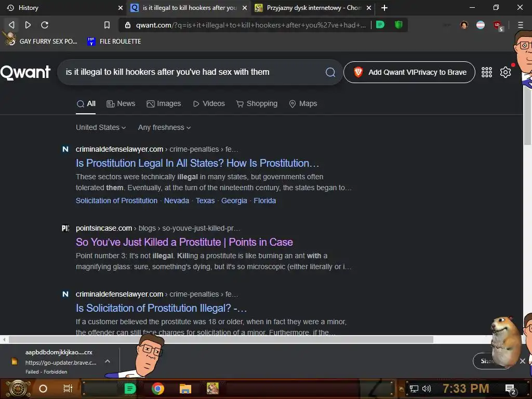Open the Nevada sublink
532x399 pixels.
(177, 201)
